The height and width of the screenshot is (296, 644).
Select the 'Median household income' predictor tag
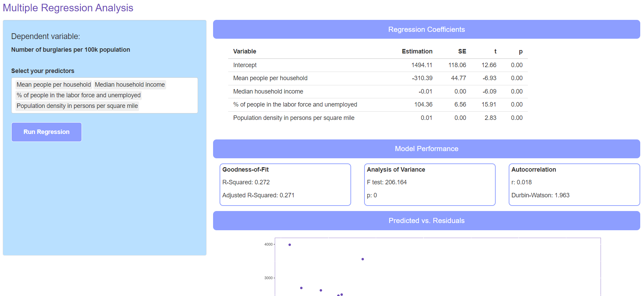tap(129, 85)
